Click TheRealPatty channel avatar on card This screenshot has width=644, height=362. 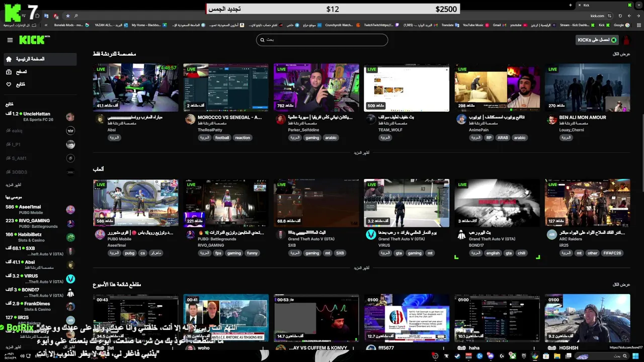[190, 119]
